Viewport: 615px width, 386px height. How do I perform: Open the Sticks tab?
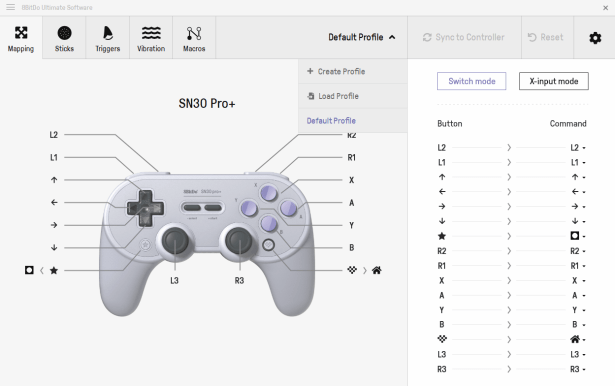[64, 38]
